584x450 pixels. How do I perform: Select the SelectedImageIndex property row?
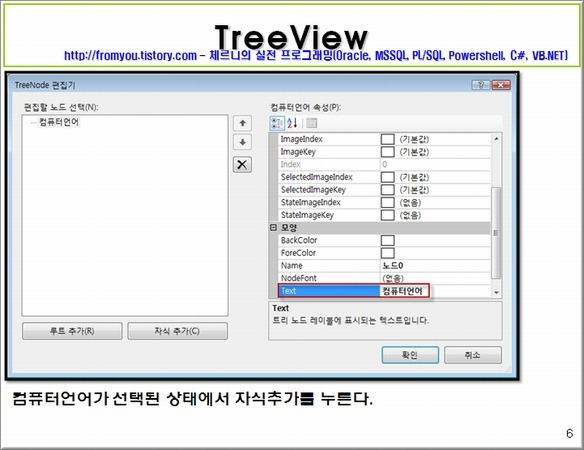[x=385, y=177]
